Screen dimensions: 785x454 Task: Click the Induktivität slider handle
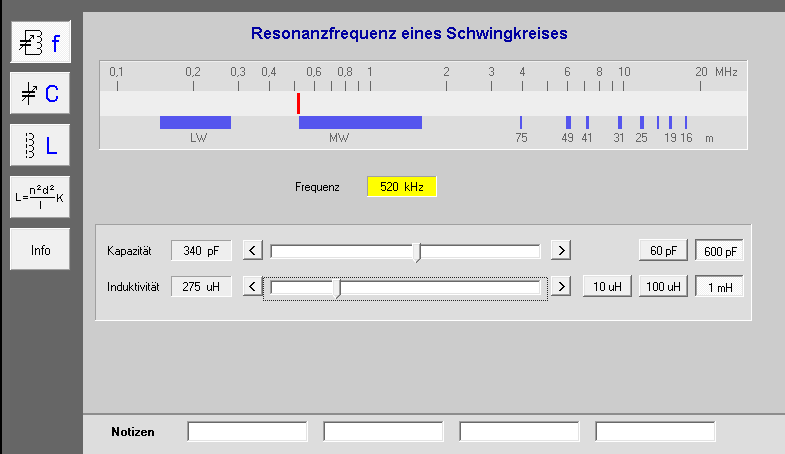click(x=338, y=288)
